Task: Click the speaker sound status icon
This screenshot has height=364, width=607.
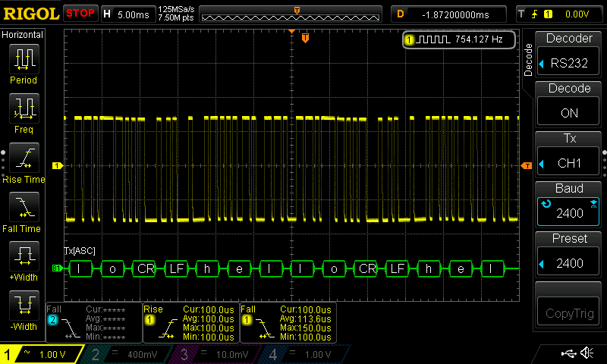Action: [587, 353]
